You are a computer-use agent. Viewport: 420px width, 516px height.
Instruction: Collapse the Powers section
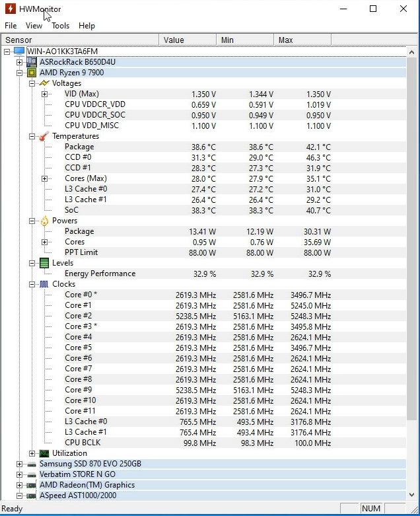coord(32,221)
